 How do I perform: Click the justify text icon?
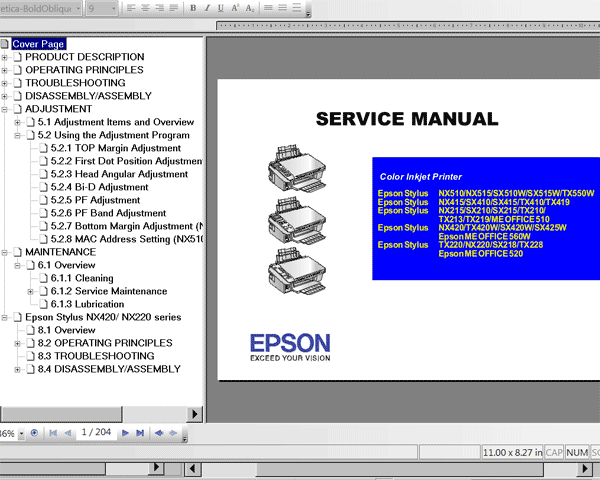pos(173,8)
